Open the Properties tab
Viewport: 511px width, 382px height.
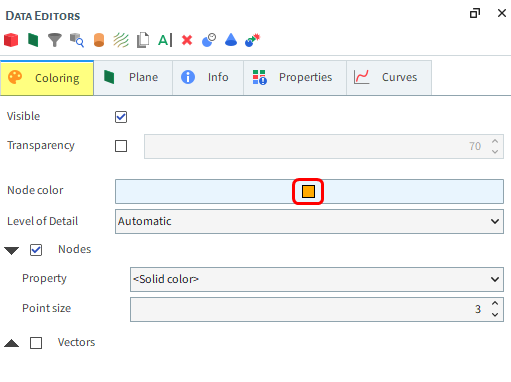click(x=295, y=78)
